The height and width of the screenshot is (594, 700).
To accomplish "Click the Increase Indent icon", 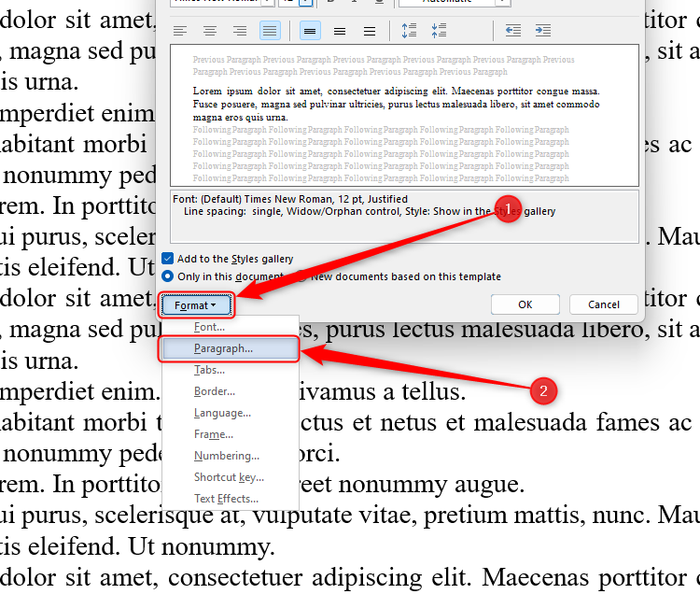I will 542,31.
